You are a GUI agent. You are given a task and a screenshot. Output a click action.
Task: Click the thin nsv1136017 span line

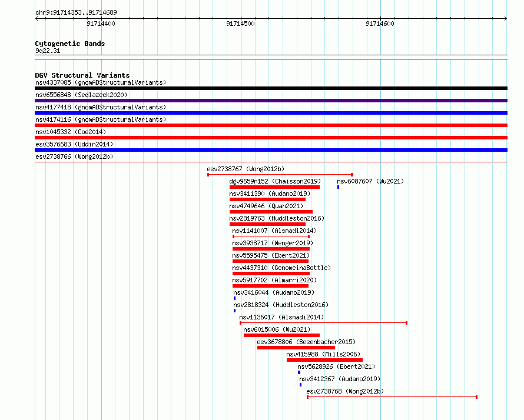323,323
